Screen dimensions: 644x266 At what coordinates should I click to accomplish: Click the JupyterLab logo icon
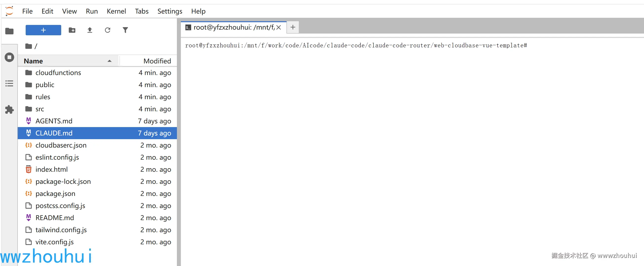pos(9,11)
